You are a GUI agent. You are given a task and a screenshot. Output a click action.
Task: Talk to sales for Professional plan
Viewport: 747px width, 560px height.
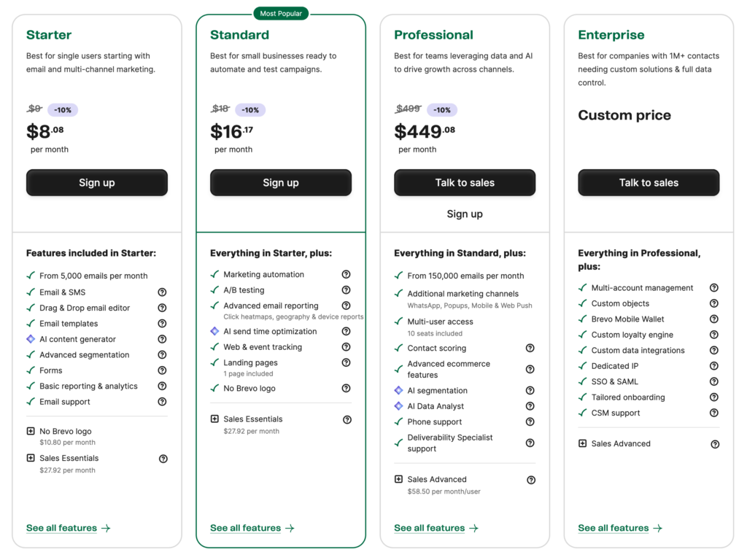(465, 183)
